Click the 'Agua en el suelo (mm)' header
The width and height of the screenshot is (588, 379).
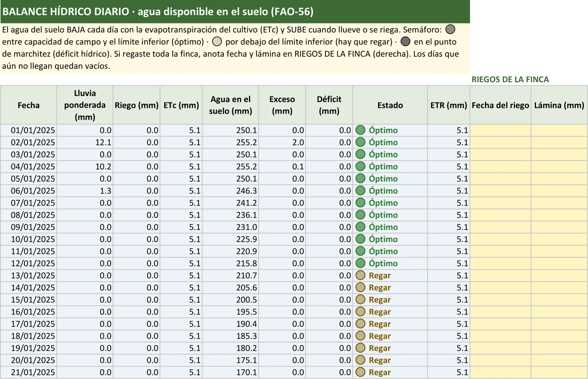click(231, 105)
